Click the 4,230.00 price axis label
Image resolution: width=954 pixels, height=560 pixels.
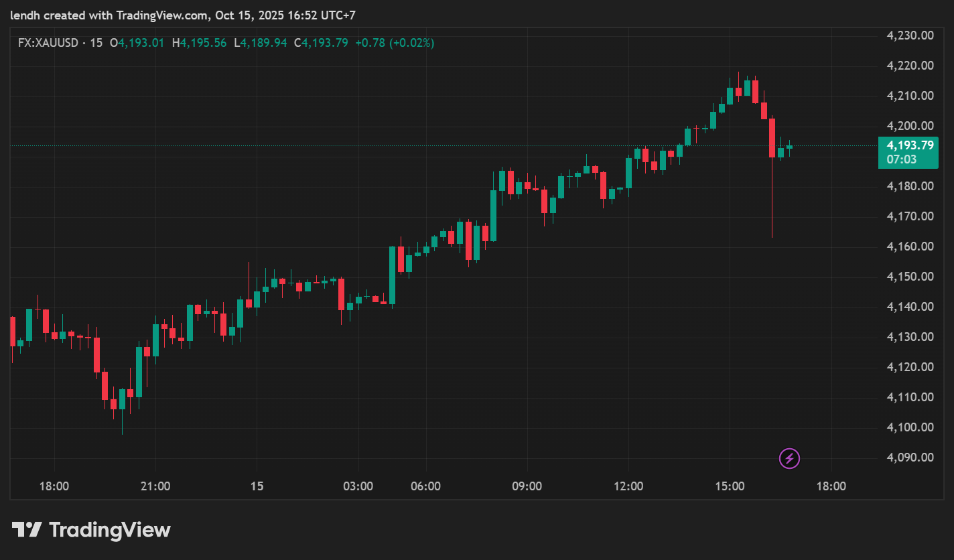click(910, 36)
